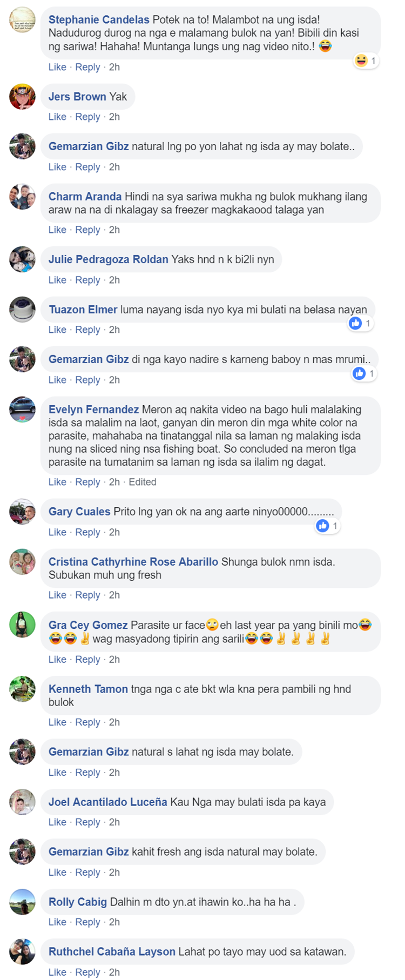
Task: Click the thumbs-up reaction on Tuazon Elmer's comment
Action: pyautogui.click(x=360, y=323)
